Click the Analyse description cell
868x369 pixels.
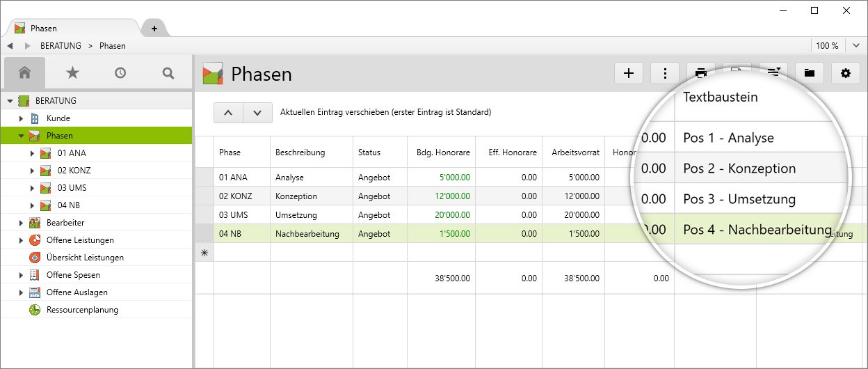coord(311,178)
